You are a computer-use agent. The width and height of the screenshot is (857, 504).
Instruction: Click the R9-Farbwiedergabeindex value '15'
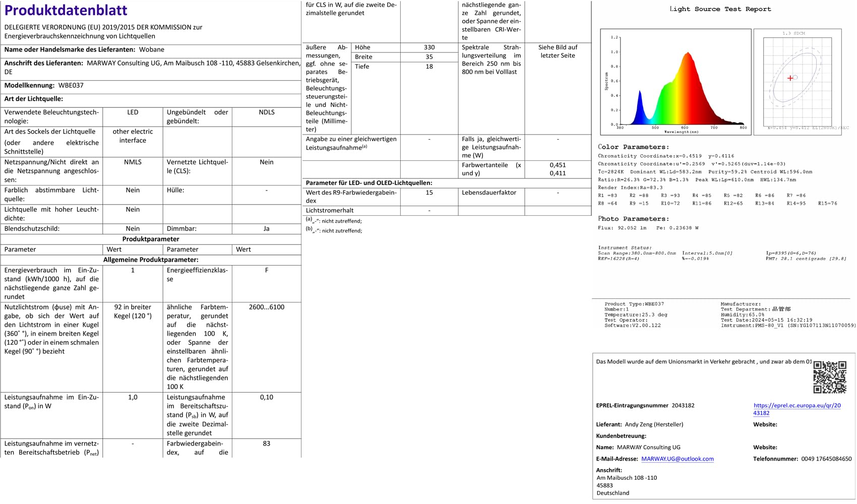pyautogui.click(x=429, y=193)
